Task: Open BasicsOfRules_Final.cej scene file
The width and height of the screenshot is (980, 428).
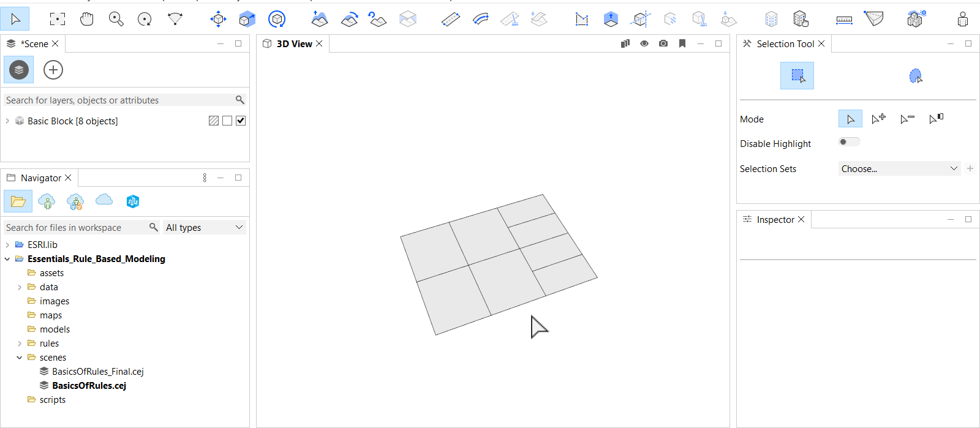Action: 97,372
